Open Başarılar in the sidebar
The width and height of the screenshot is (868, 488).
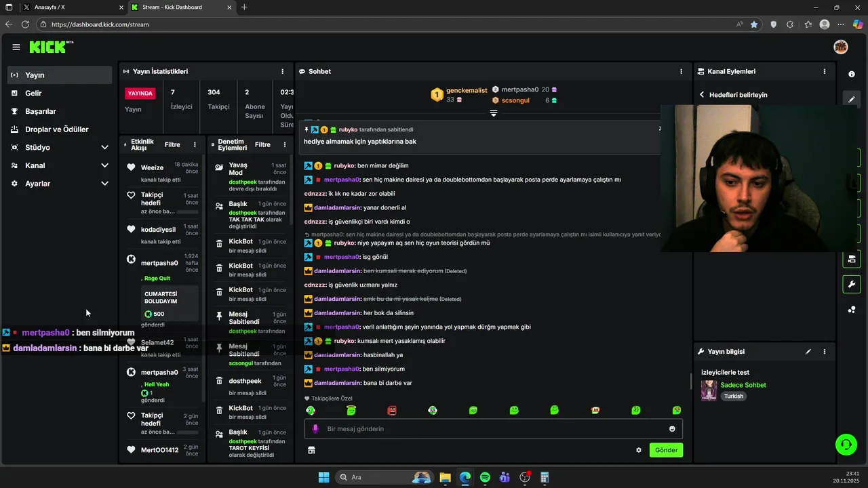(x=60, y=111)
